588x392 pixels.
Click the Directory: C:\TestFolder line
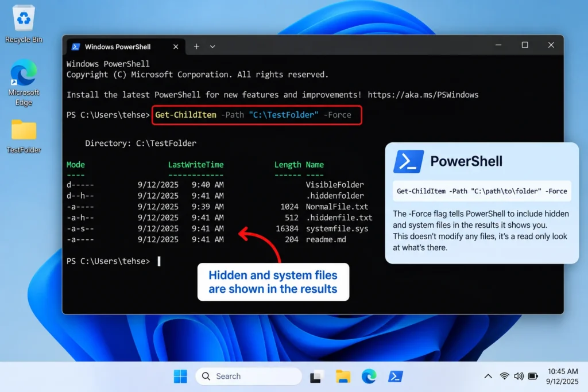coord(141,143)
